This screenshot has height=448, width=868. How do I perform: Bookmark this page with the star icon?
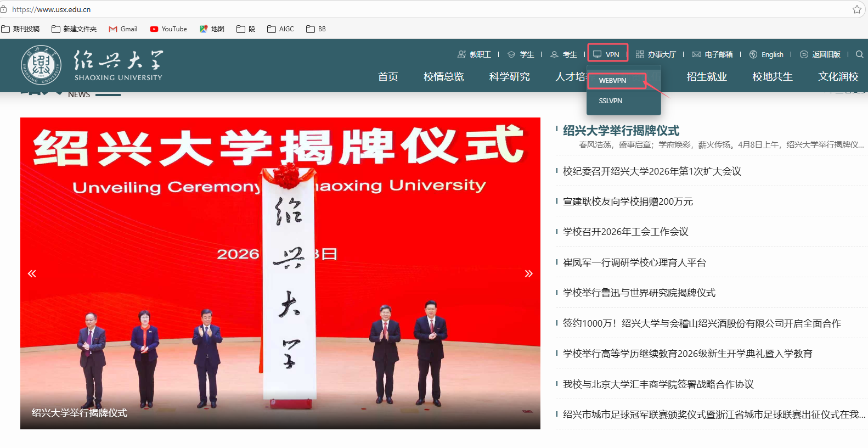coord(856,9)
